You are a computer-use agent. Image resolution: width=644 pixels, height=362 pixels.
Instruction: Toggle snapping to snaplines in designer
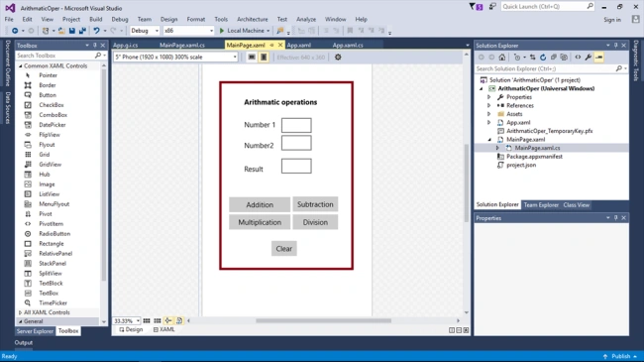pyautogui.click(x=168, y=321)
